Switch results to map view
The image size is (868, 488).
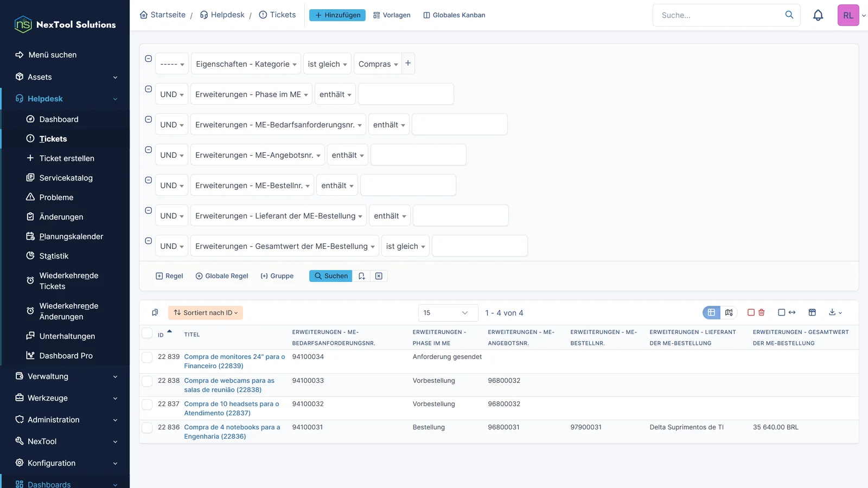point(729,312)
